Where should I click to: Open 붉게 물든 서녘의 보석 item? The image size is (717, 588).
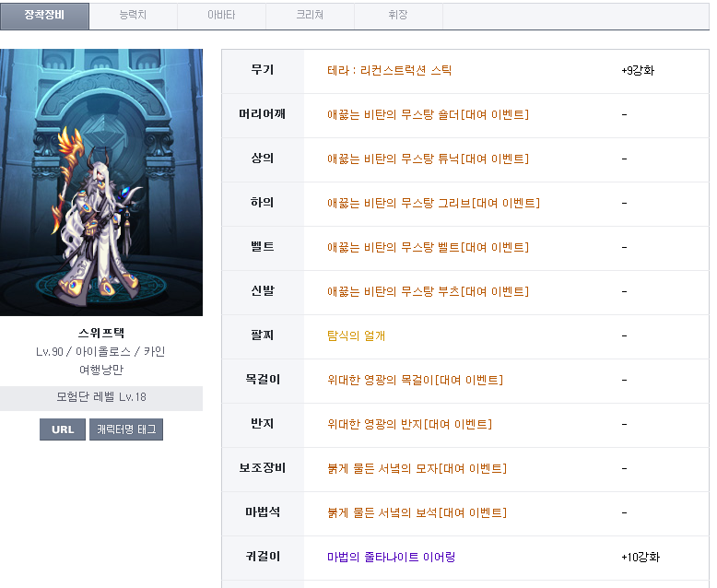(x=417, y=513)
